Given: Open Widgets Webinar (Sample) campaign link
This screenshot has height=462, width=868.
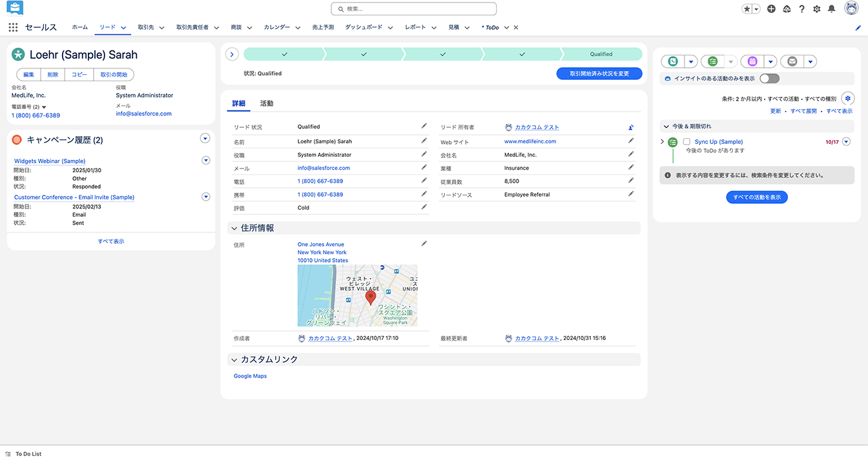Looking at the screenshot, I should pyautogui.click(x=50, y=161).
